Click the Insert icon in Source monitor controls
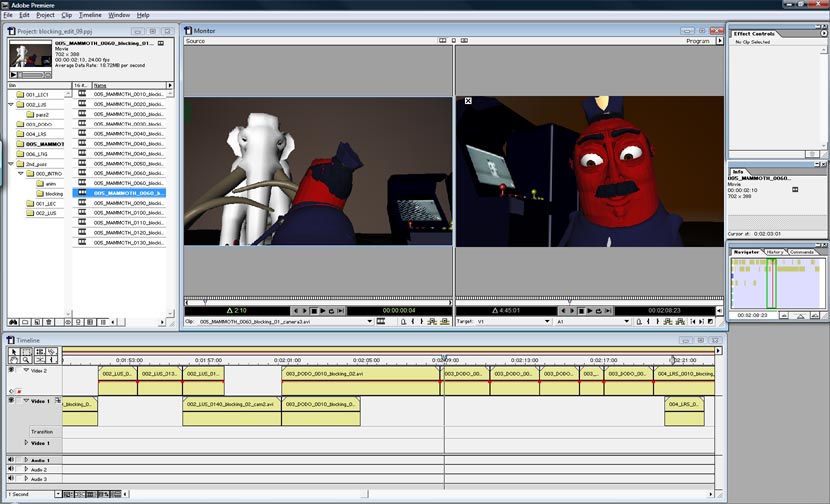Image resolution: width=830 pixels, height=504 pixels. click(x=432, y=321)
